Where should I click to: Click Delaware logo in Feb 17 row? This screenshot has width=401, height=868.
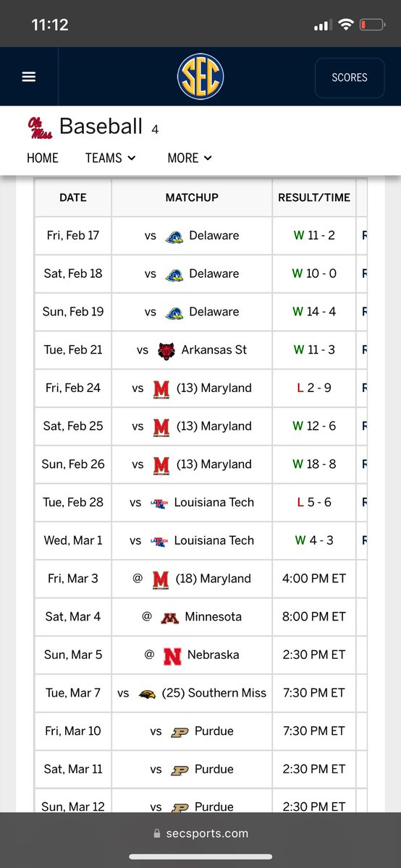click(174, 236)
